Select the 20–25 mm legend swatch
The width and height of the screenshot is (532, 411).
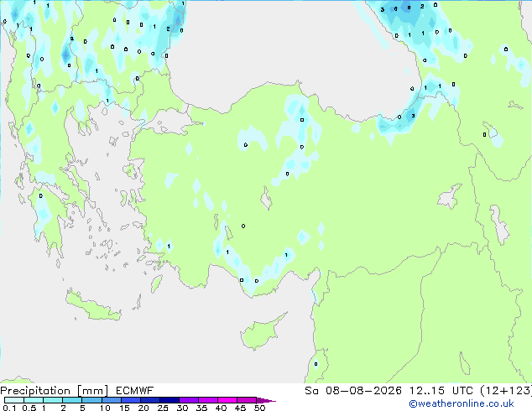pyautogui.click(x=150, y=400)
